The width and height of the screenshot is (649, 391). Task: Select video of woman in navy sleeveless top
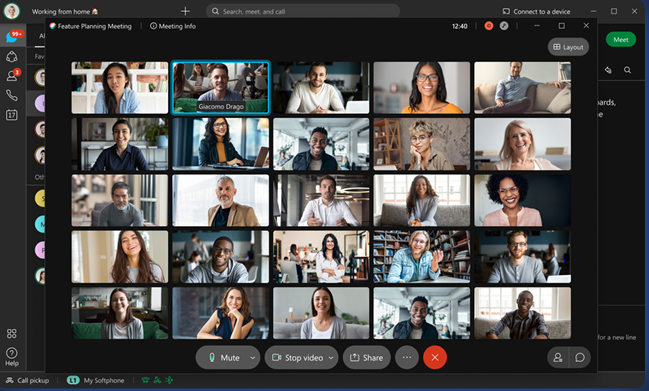pos(221,313)
